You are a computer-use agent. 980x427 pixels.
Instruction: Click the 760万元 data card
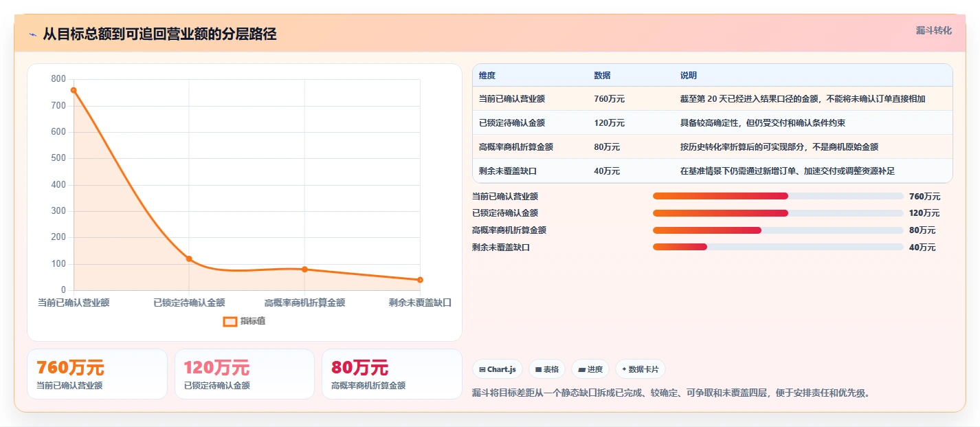pos(97,374)
